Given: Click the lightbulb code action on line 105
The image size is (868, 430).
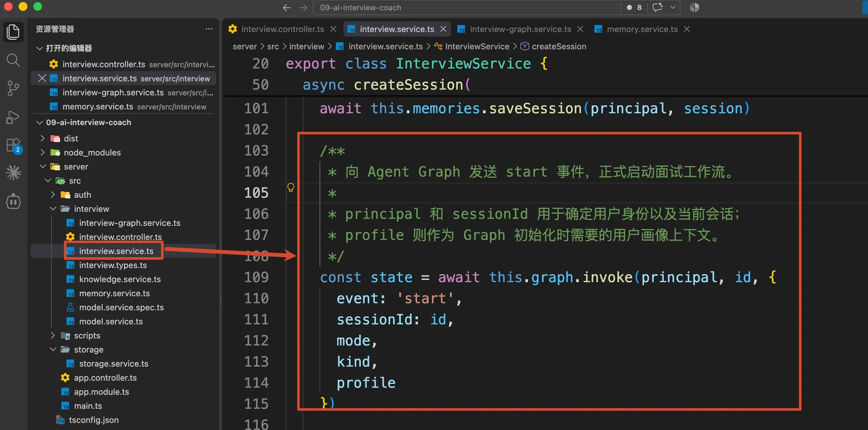Looking at the screenshot, I should tap(291, 188).
